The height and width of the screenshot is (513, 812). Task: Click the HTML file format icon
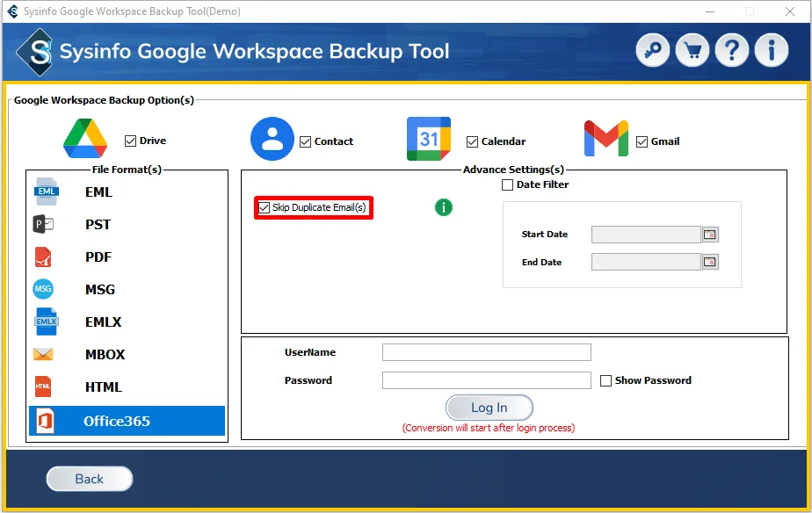(x=43, y=387)
